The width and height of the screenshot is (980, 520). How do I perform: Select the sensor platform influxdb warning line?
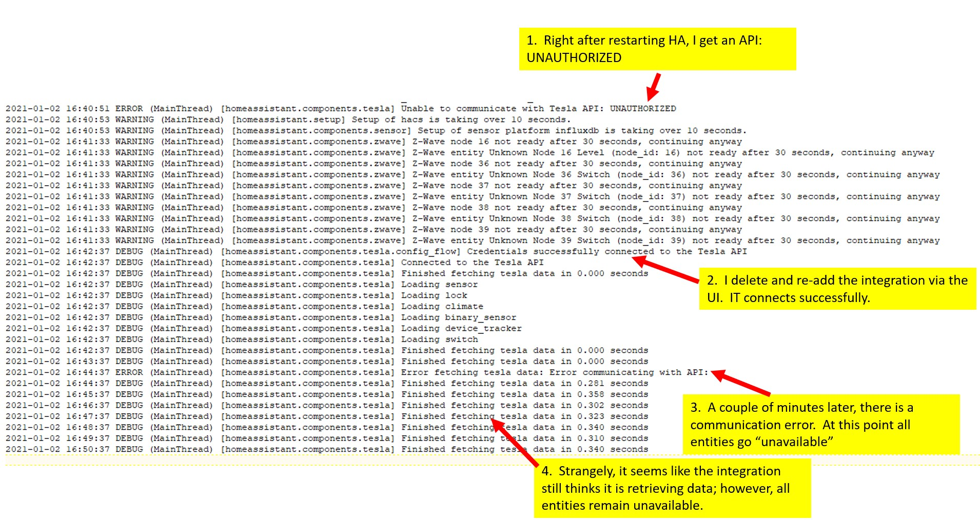376,131
